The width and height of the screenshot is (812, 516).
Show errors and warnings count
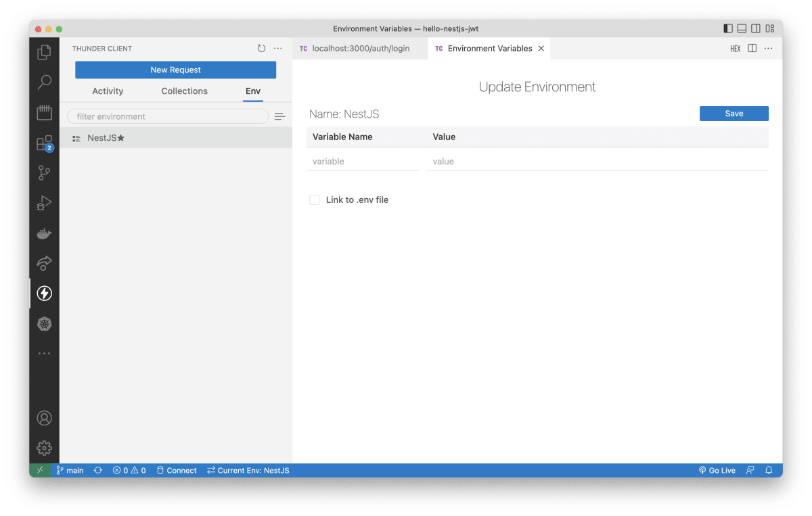[x=129, y=470]
